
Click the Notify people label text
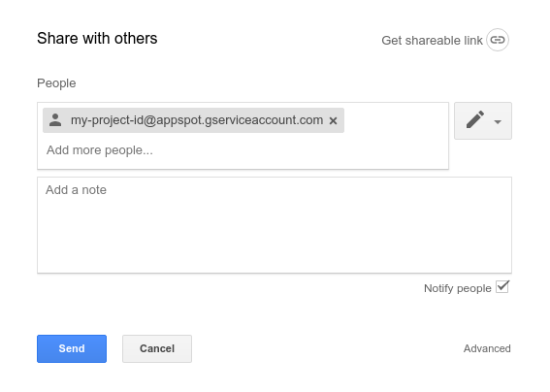[x=458, y=288]
